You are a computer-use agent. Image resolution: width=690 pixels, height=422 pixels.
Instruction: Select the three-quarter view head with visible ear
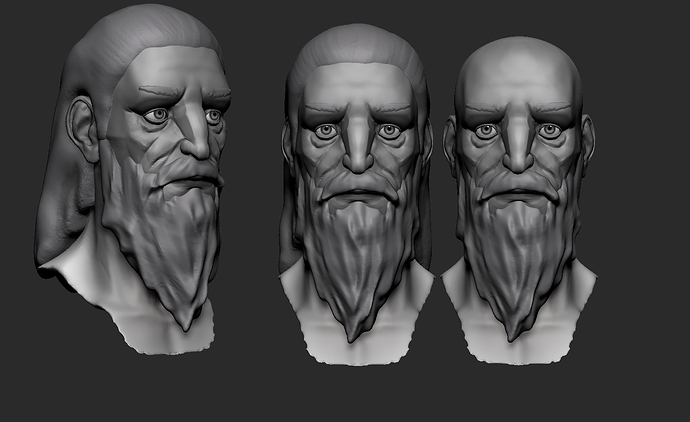[133, 178]
